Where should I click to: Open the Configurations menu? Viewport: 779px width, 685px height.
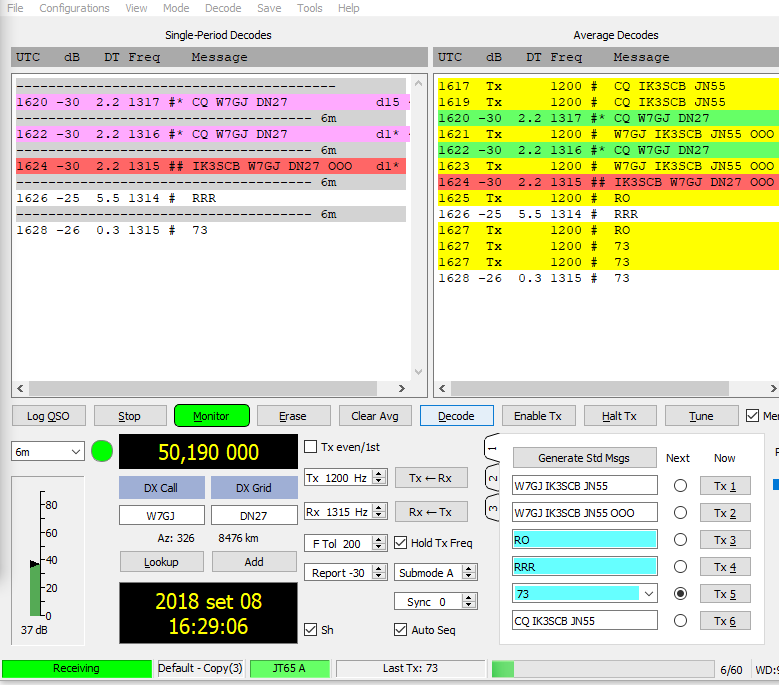click(x=74, y=8)
